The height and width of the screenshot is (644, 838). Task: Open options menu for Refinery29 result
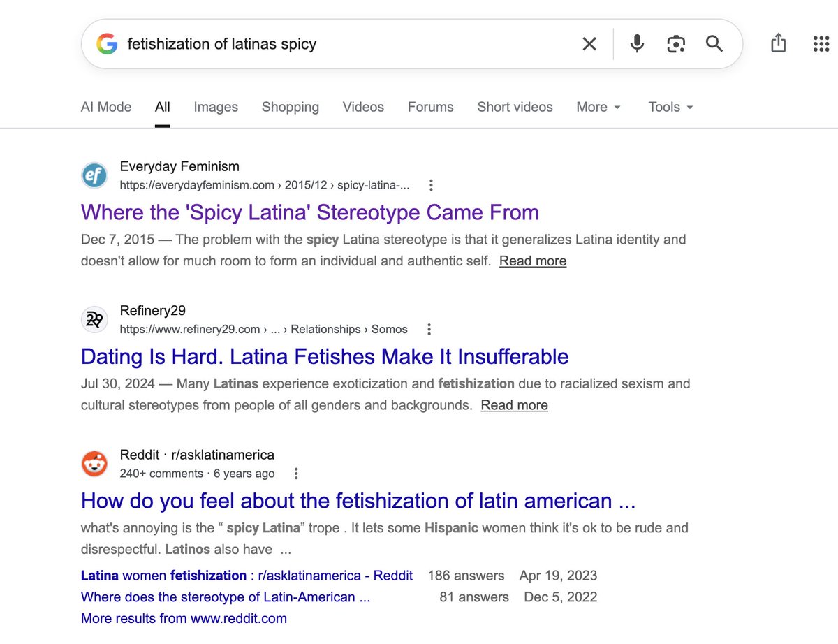tap(429, 329)
